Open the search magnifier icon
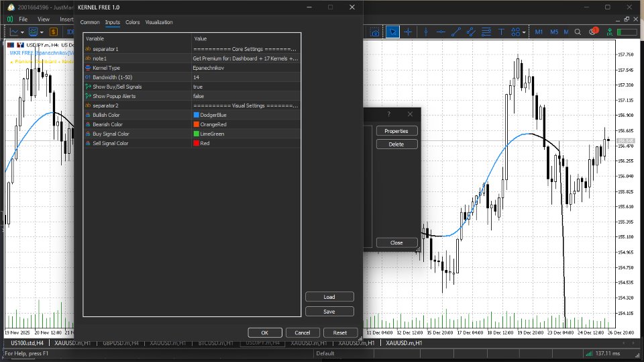 click(x=578, y=32)
